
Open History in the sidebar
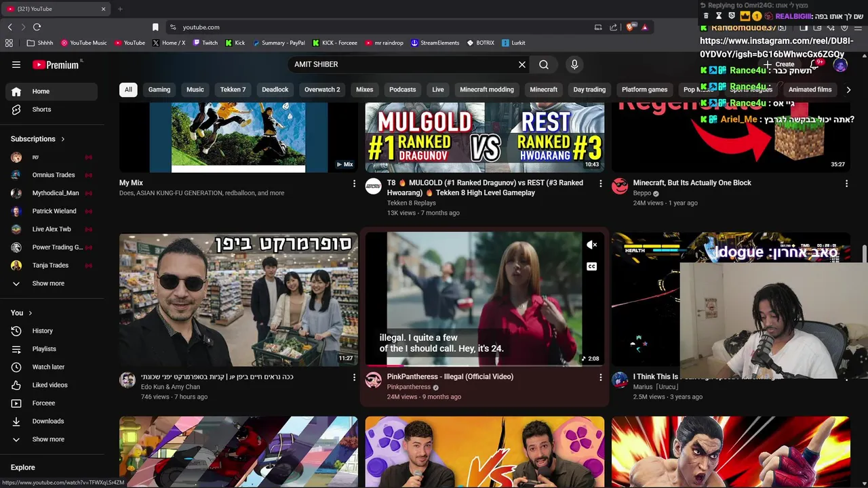pos(52,331)
